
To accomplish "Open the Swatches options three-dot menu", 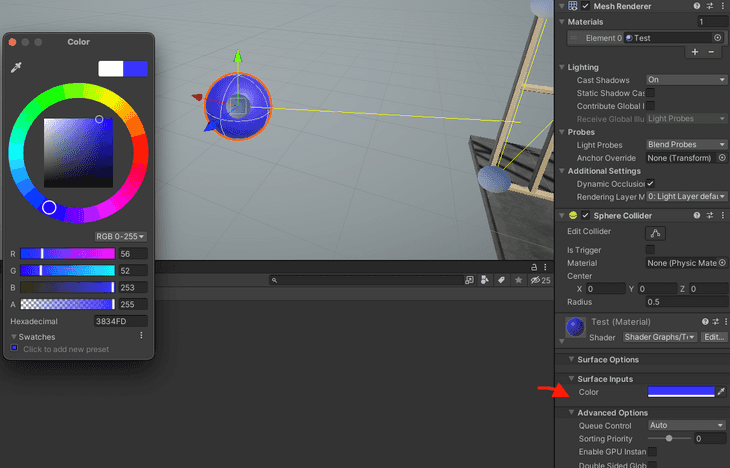I will click(142, 336).
